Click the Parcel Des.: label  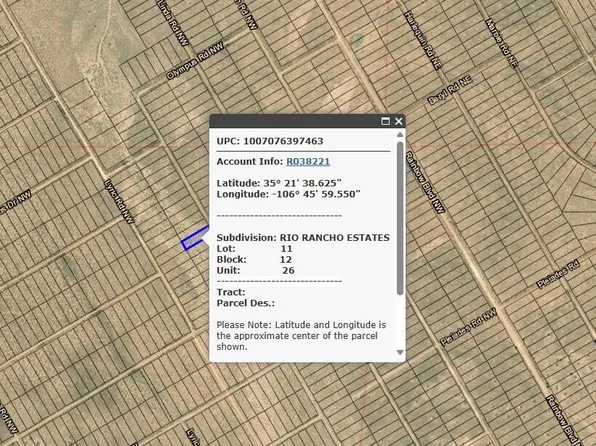tap(246, 303)
